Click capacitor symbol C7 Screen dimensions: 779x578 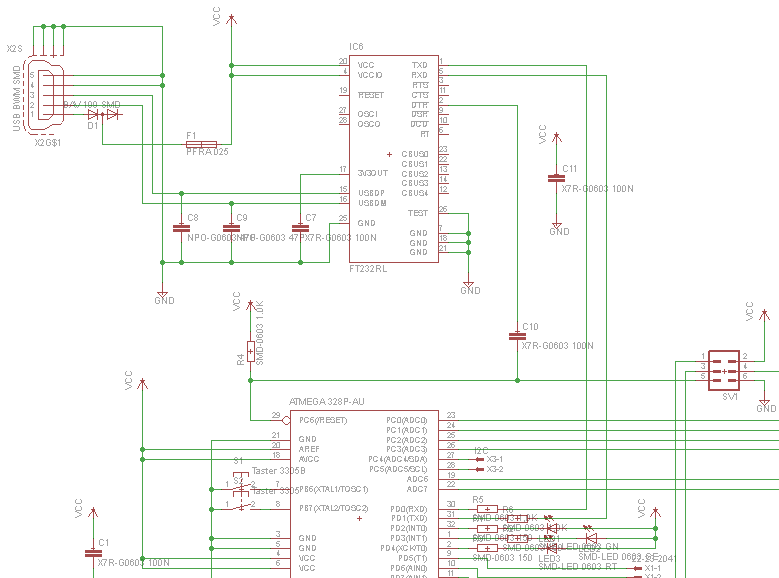301,228
